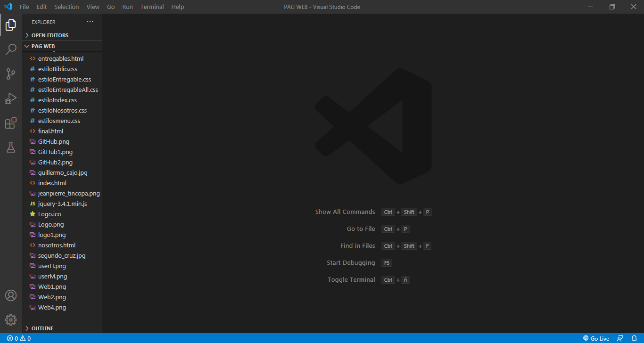
Task: Open the View menu
Action: 93,7
